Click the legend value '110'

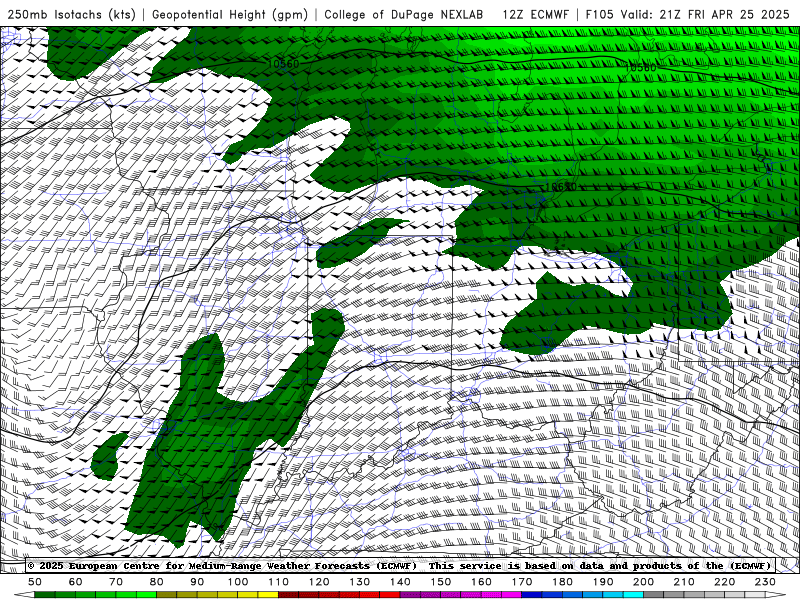pos(279,582)
